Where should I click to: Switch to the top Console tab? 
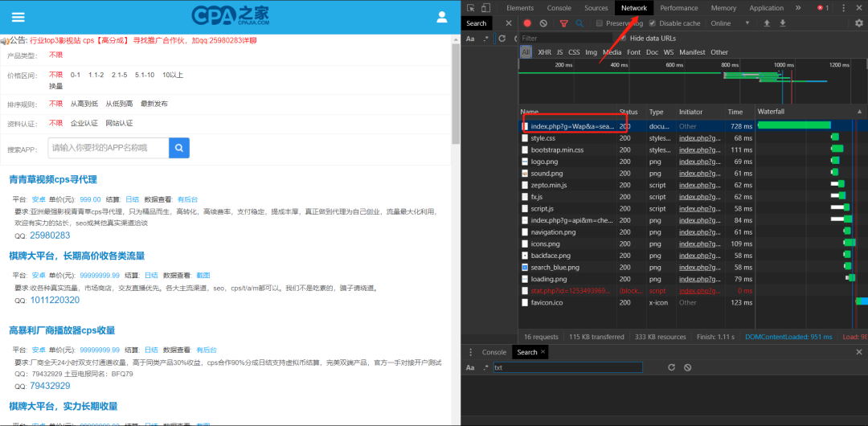tap(559, 8)
